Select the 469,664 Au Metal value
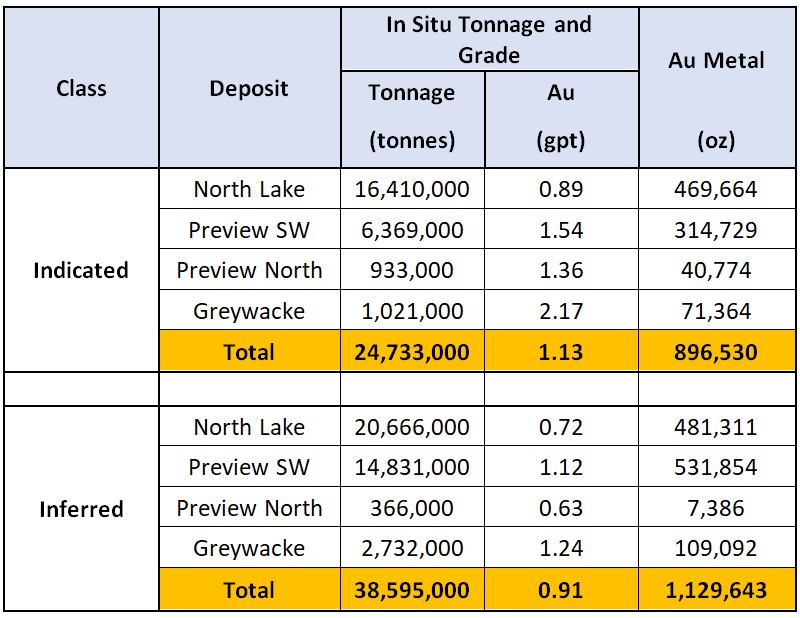This screenshot has height=618, width=800. click(716, 189)
